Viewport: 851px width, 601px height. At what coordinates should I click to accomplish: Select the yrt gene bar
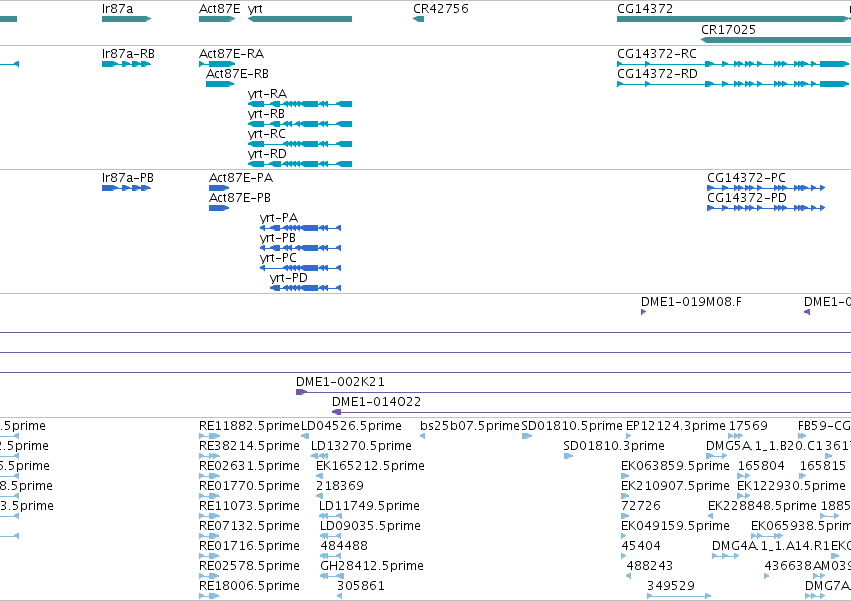[x=300, y=19]
